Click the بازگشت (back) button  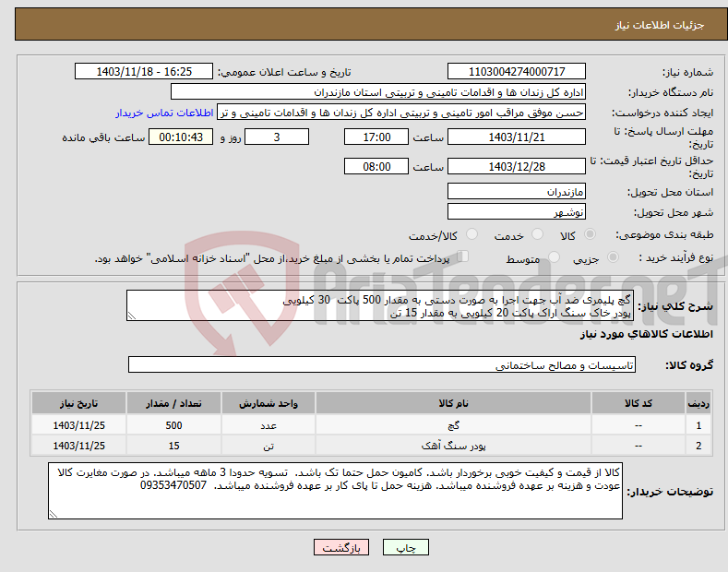(x=341, y=547)
